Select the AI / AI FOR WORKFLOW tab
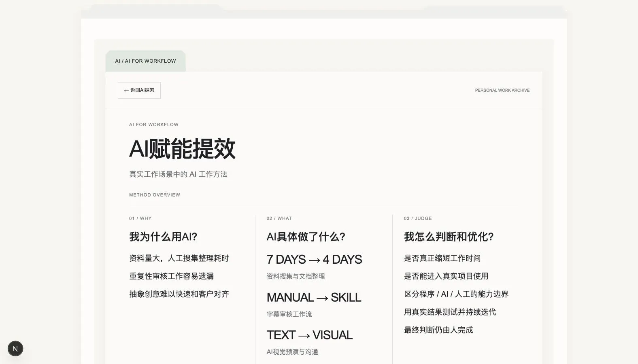 (x=145, y=61)
